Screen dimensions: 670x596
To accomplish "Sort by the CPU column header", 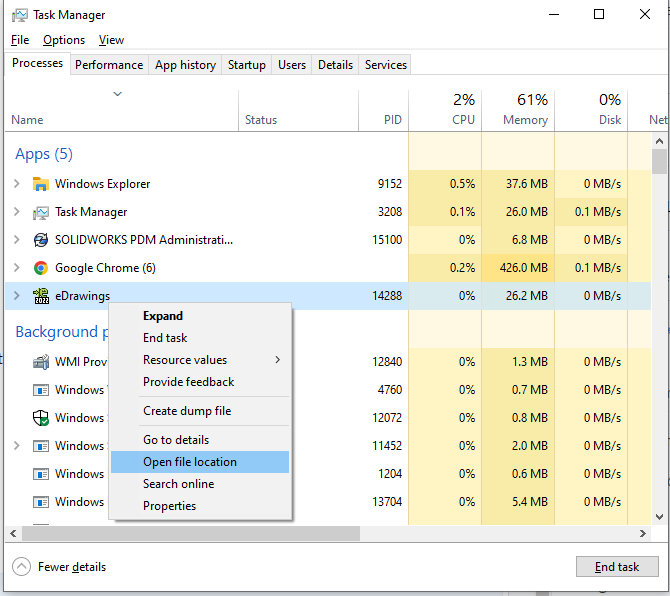I will pyautogui.click(x=445, y=110).
